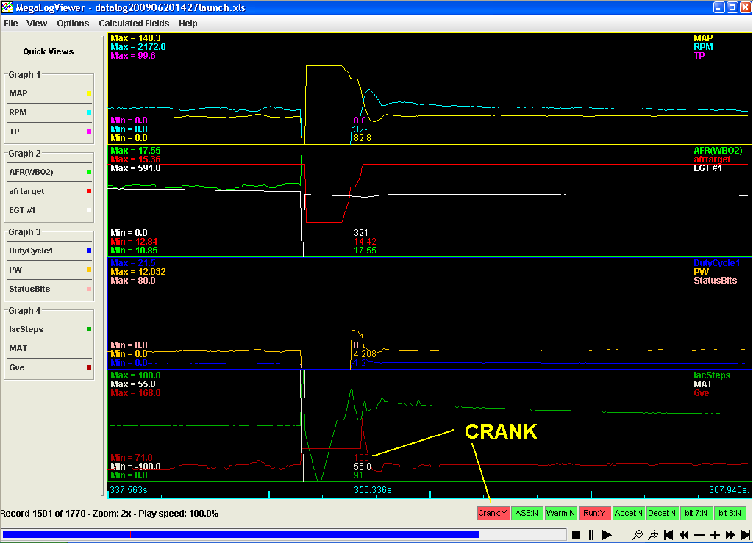
Task: Click the MegaLogViewer app icon in title bar
Action: point(7,7)
